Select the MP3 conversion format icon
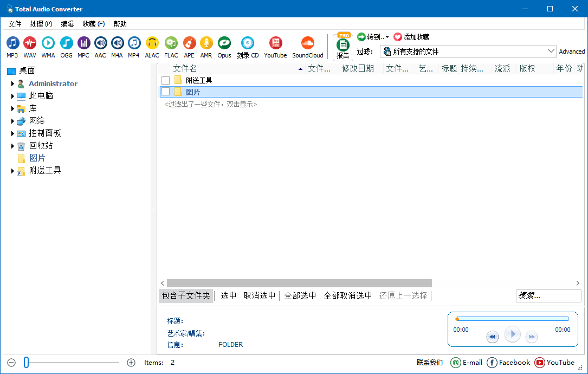 point(12,43)
